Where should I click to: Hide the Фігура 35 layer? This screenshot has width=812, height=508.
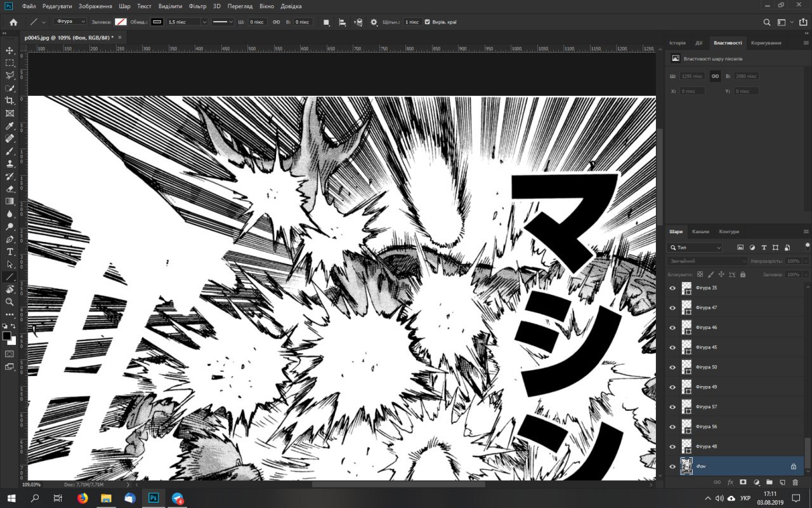pyautogui.click(x=672, y=288)
